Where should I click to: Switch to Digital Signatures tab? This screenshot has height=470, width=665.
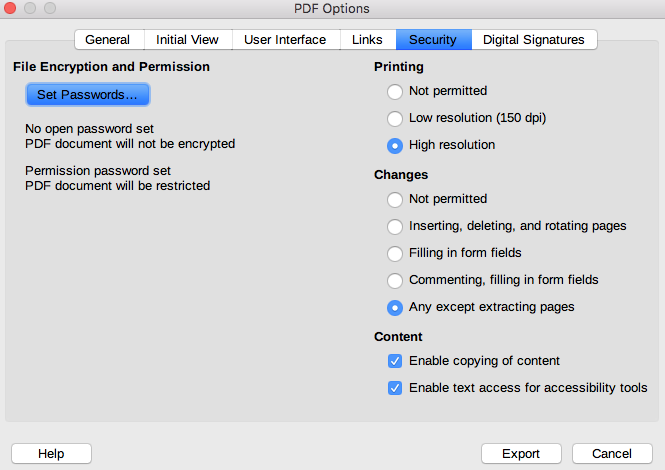[x=534, y=40]
